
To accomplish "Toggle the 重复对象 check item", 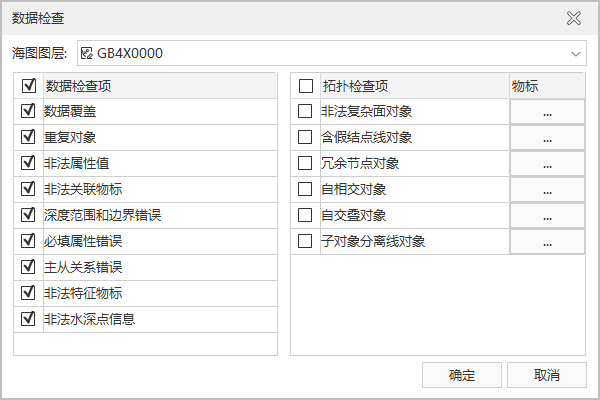I will (x=28, y=137).
